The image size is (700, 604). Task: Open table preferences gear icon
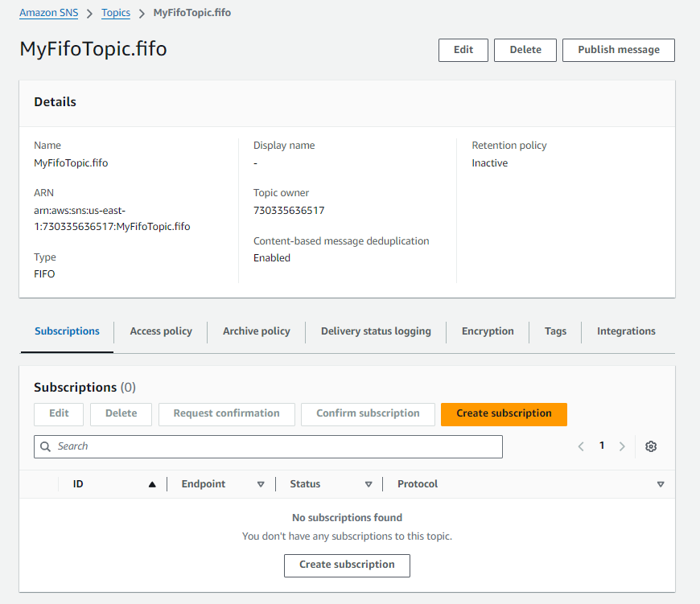click(x=651, y=446)
